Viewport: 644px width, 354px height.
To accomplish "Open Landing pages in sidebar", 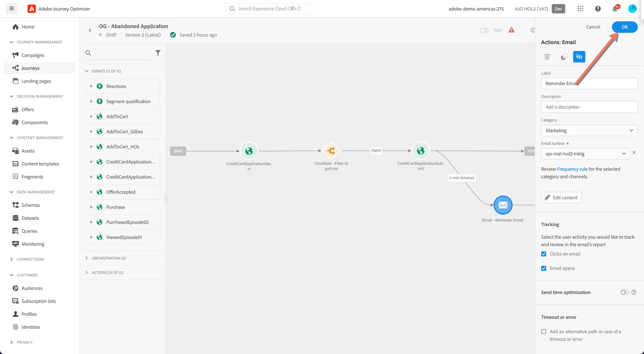I will tap(40, 81).
